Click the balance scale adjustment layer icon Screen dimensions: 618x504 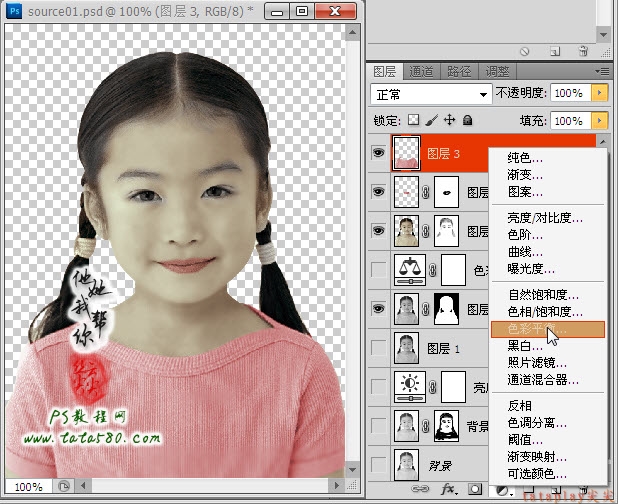point(410,270)
